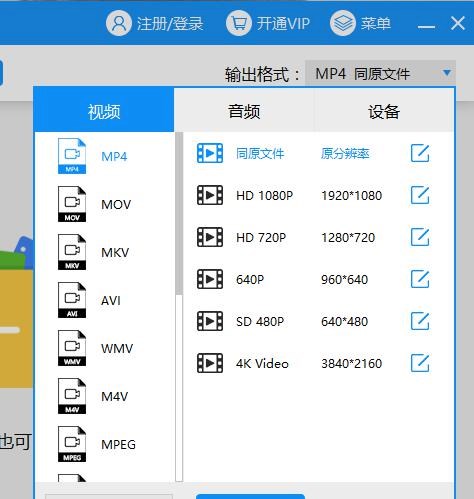Select the MKV format file icon
This screenshot has height=499, width=474.
point(72,252)
